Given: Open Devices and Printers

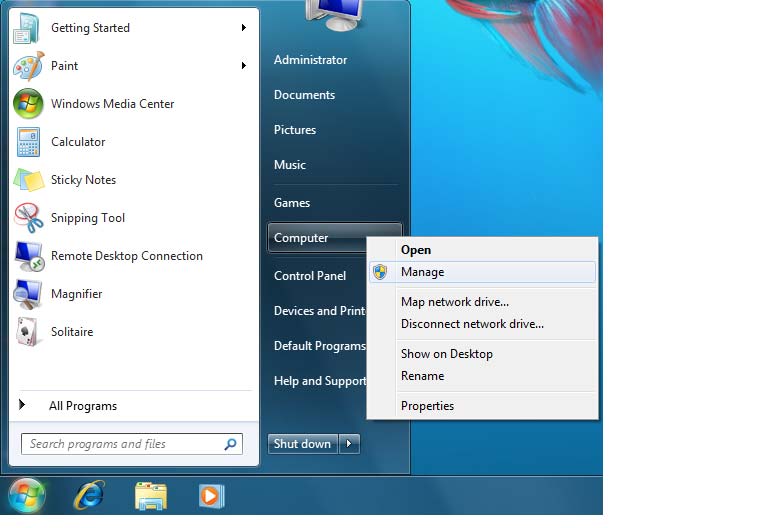Looking at the screenshot, I should [x=319, y=311].
